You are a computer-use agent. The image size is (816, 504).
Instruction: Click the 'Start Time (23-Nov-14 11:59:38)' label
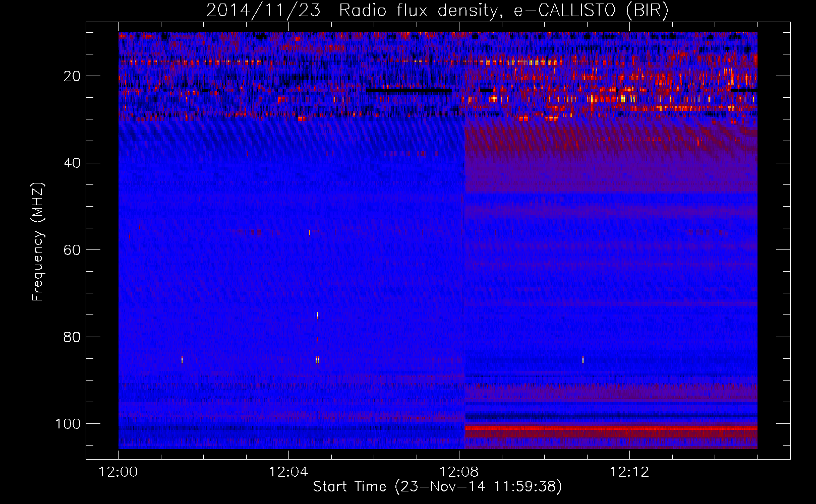437,487
